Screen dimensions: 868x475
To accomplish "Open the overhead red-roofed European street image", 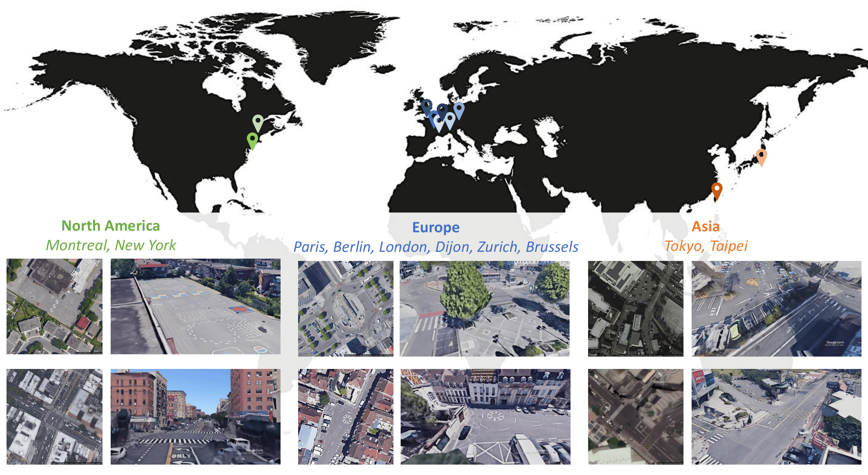I will pyautogui.click(x=345, y=417).
